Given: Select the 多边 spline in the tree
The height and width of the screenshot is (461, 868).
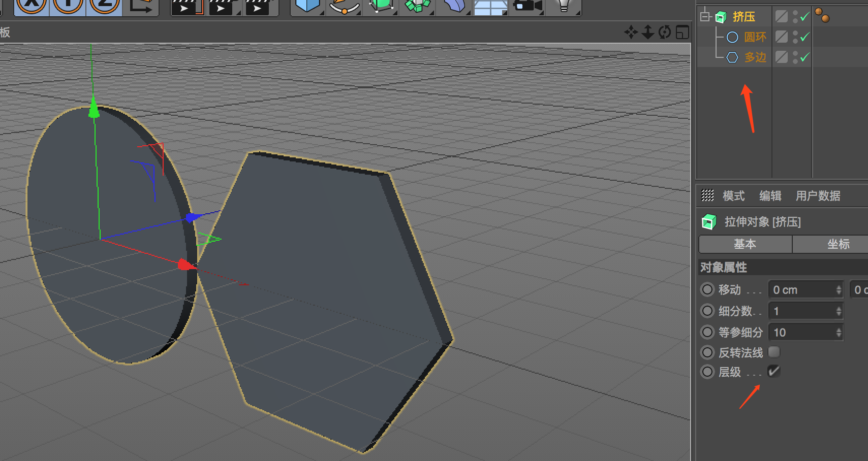Looking at the screenshot, I should (755, 57).
